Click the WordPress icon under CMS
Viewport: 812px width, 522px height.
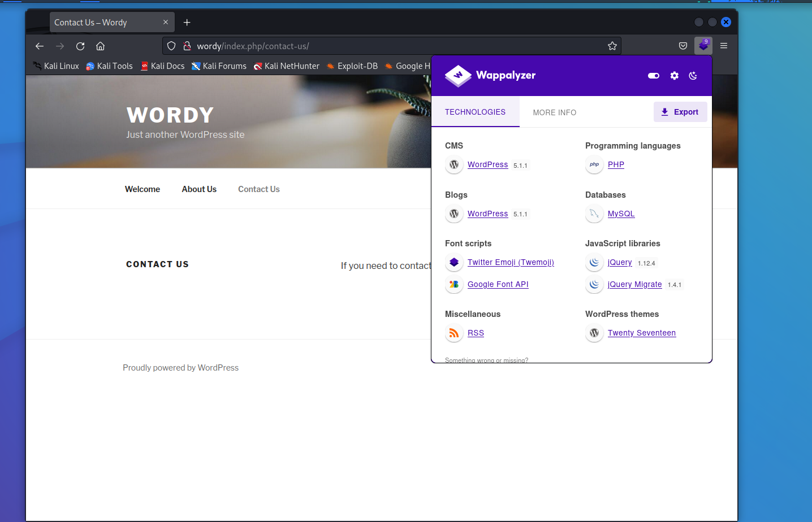[454, 165]
